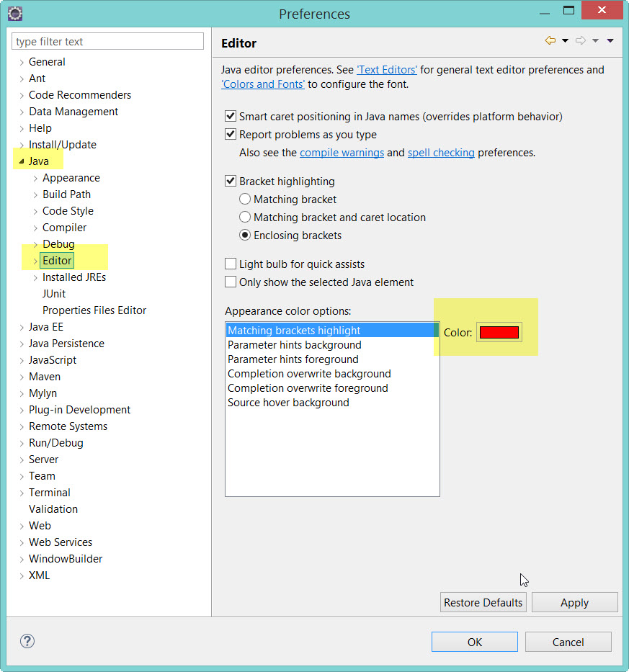This screenshot has width=629, height=672.
Task: Click the Apply button
Action: click(x=574, y=603)
